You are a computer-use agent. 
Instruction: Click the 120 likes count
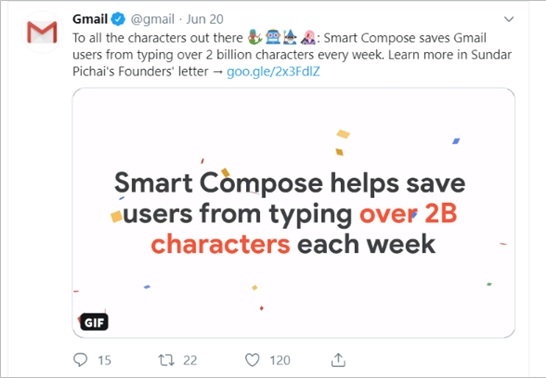(x=280, y=360)
